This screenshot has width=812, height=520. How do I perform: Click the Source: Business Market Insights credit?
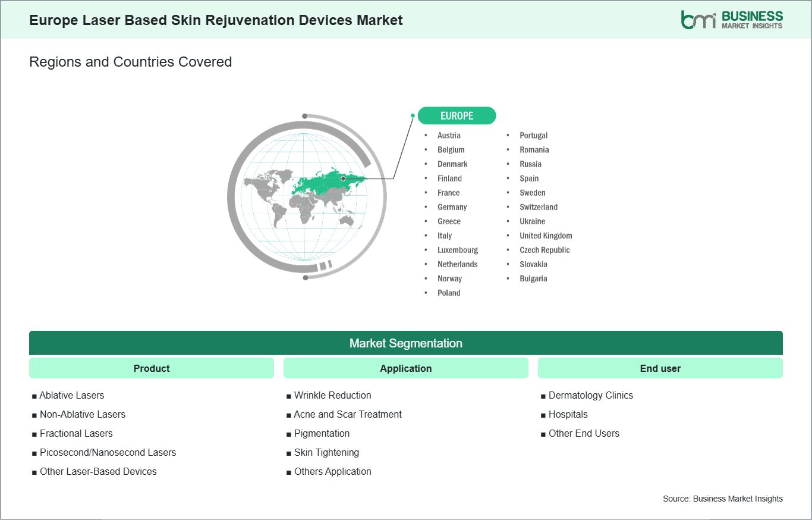pos(723,499)
